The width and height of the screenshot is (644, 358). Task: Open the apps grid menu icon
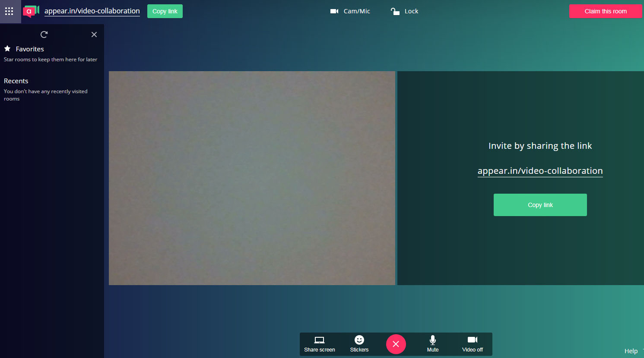[9, 11]
